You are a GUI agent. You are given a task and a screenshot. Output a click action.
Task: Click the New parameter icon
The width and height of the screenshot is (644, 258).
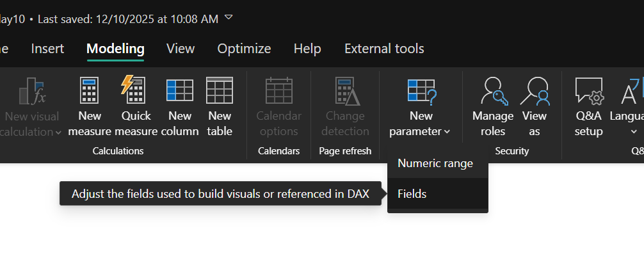point(421,91)
